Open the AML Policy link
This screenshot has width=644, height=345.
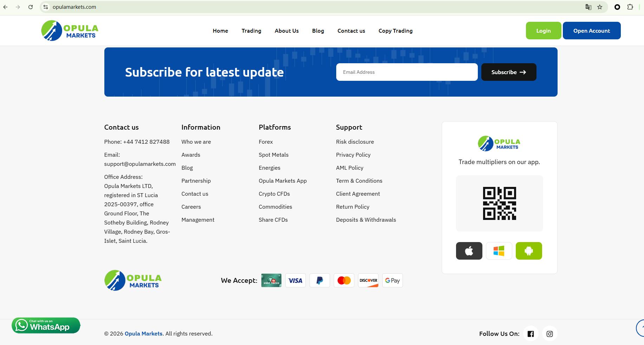point(350,168)
